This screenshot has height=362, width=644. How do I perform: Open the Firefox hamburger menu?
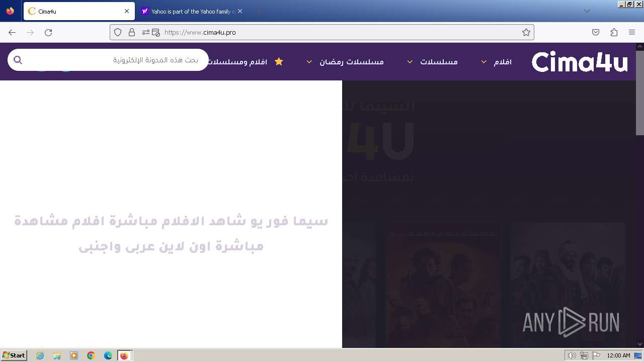(632, 32)
